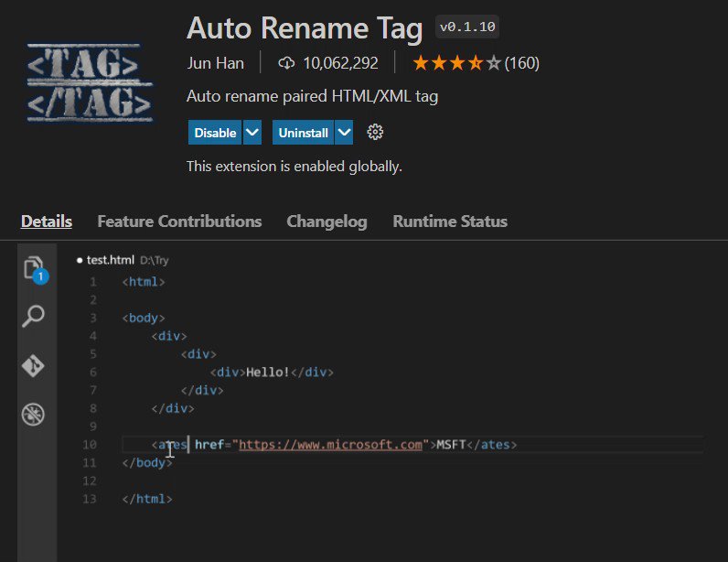Switch to the Details tab
The image size is (728, 562).
pos(47,222)
